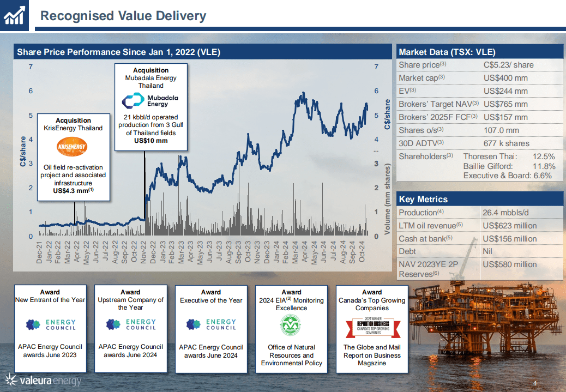The width and height of the screenshot is (566, 392).
Task: Click the Valeura Energy logo in the footer
Action: click(43, 380)
